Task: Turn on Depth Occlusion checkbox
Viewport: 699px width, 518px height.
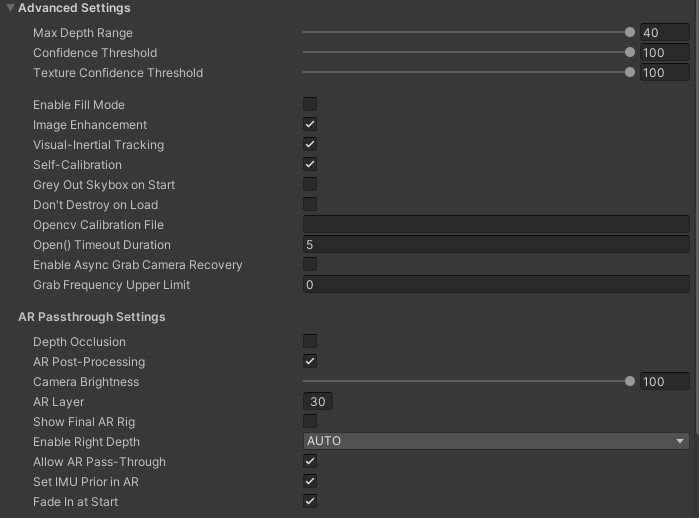Action: tap(310, 341)
